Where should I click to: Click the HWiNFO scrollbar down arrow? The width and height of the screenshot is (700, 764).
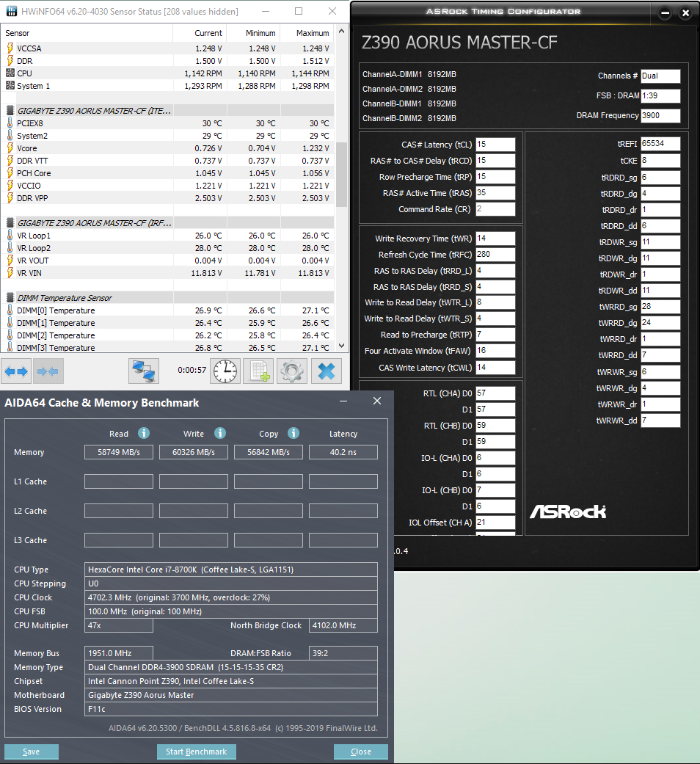(341, 346)
